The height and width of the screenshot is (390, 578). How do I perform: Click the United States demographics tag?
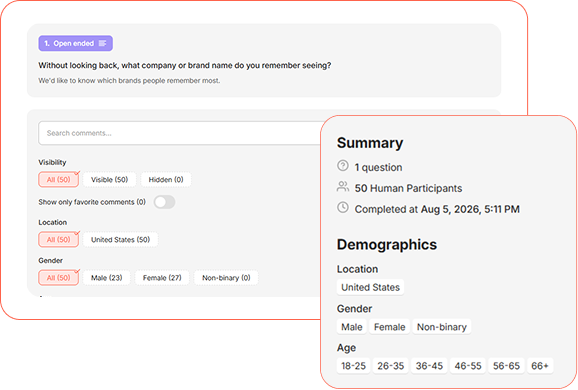point(370,288)
